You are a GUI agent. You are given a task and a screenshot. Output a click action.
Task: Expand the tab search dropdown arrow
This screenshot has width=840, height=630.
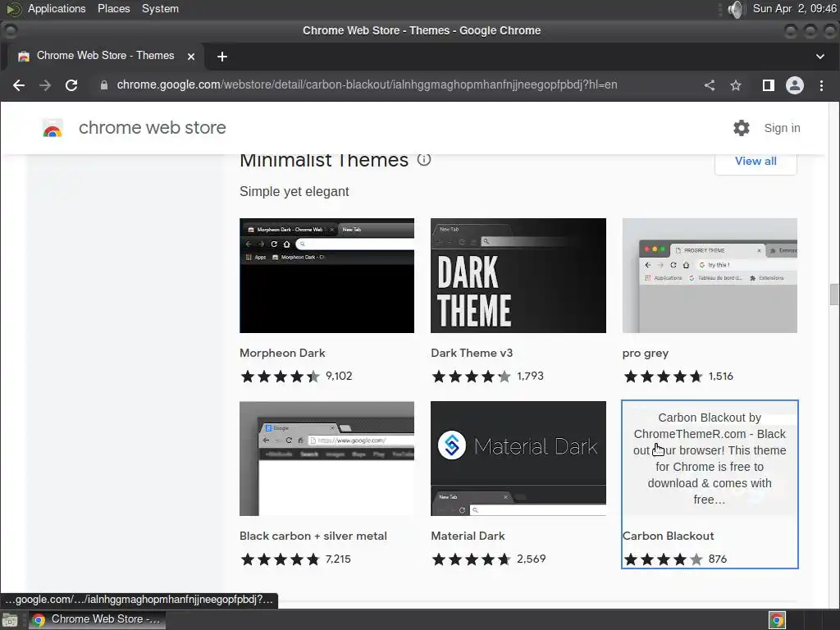point(820,57)
